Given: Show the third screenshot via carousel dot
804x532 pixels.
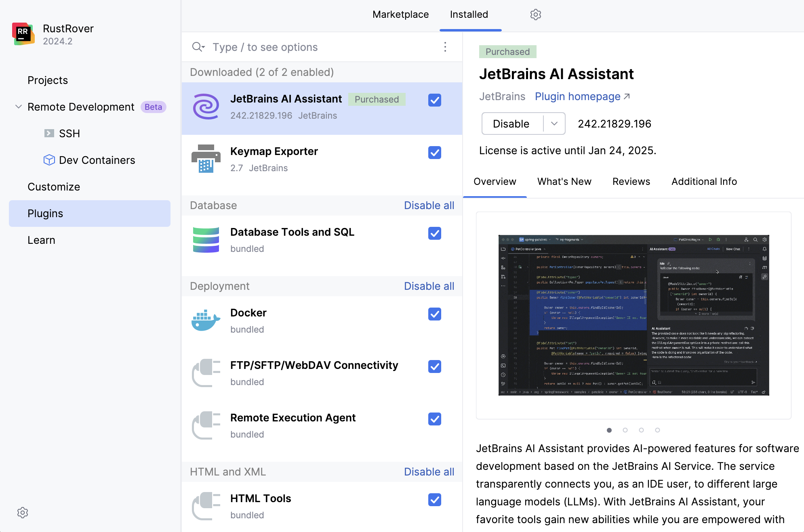Looking at the screenshot, I should (x=641, y=430).
